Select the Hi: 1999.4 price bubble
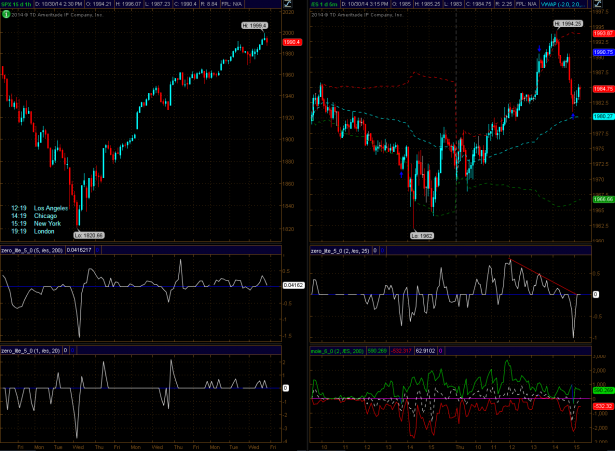 (256, 24)
